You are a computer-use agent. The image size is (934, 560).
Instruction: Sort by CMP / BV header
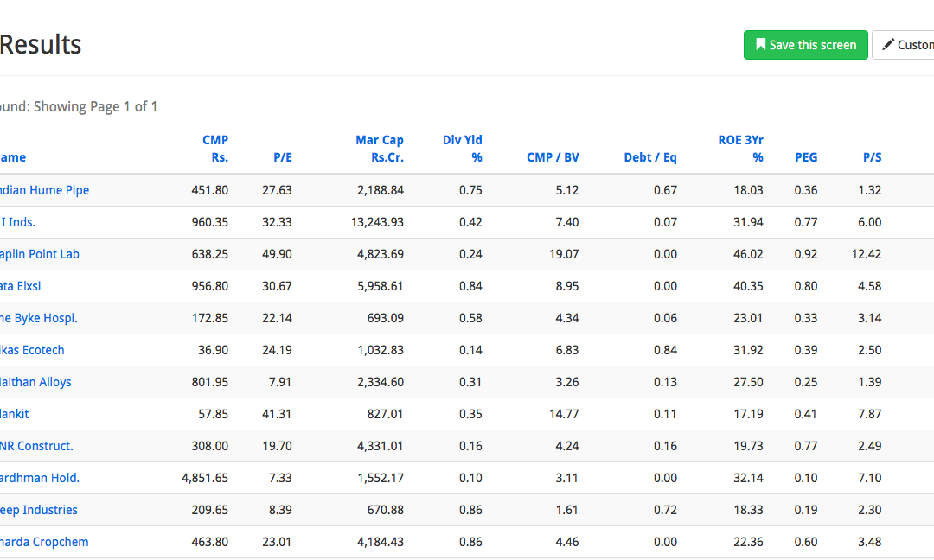553,157
